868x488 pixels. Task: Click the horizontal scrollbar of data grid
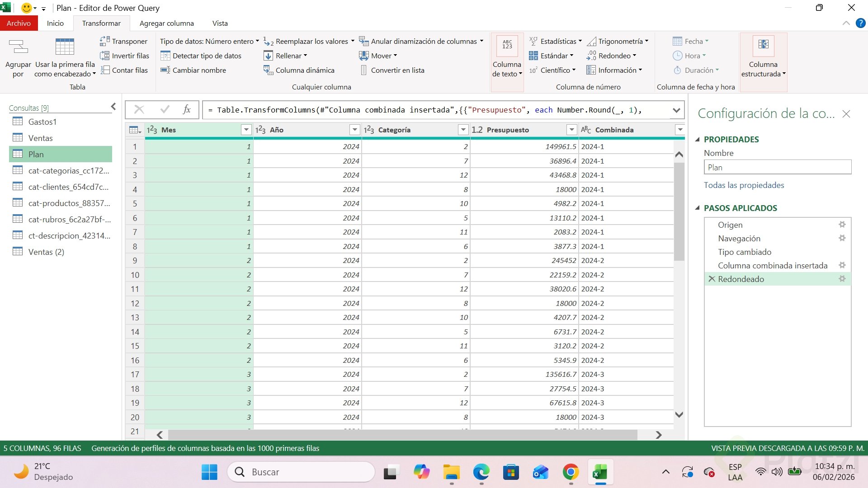[402, 435]
